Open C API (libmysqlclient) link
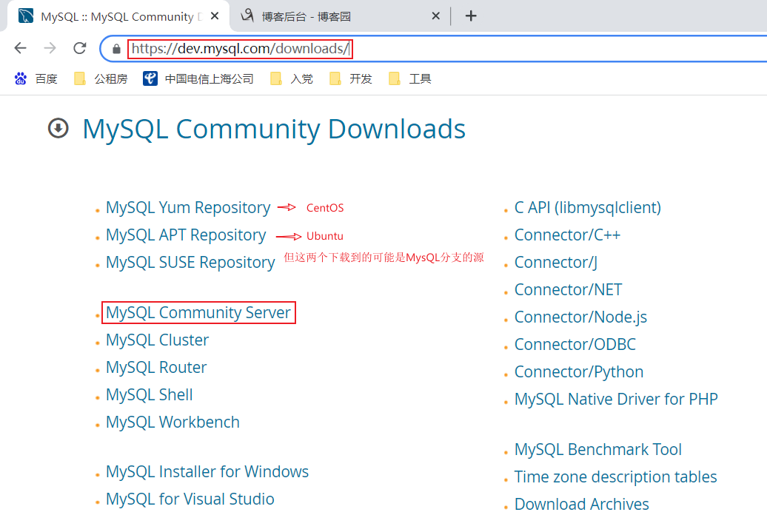The height and width of the screenshot is (532, 767). (x=588, y=208)
